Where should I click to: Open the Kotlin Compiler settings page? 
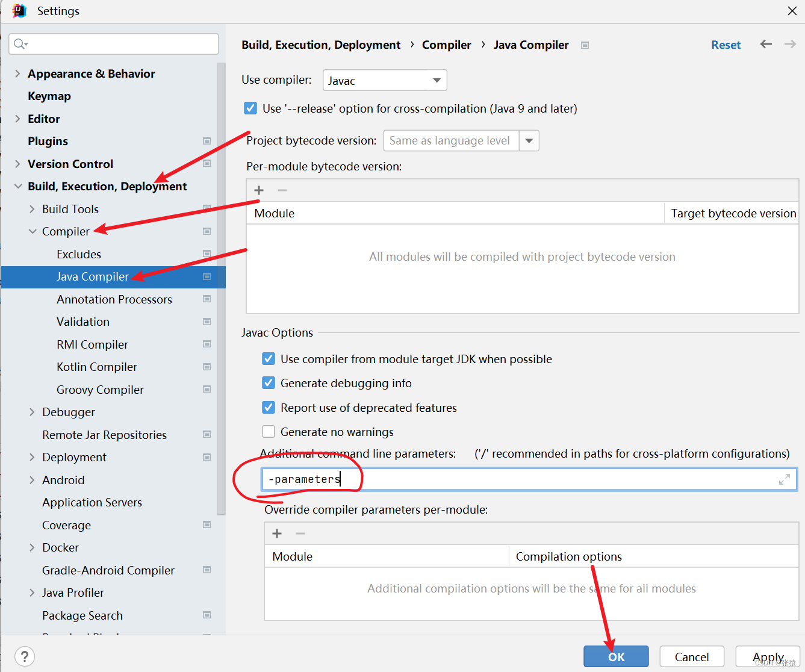(97, 367)
